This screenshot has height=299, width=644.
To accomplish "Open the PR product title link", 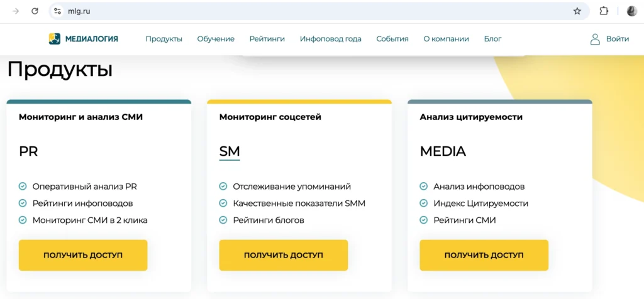I will click(28, 151).
